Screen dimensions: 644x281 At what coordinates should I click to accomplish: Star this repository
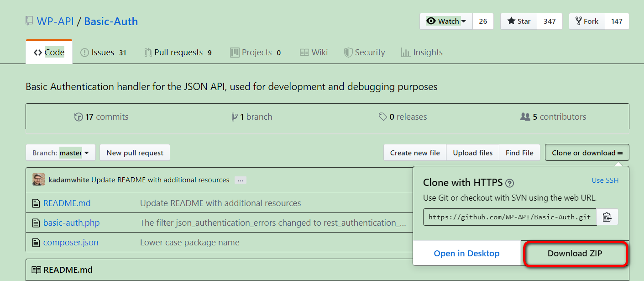click(x=519, y=21)
